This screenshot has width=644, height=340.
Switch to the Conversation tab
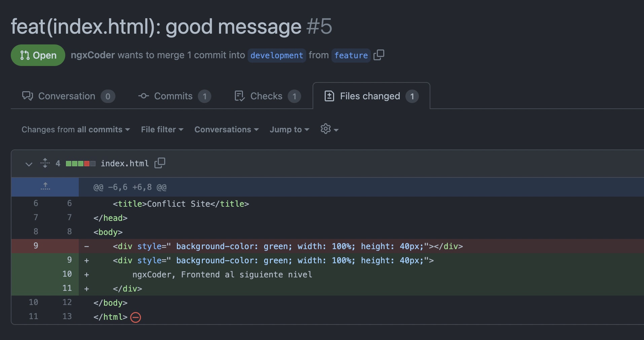click(68, 96)
